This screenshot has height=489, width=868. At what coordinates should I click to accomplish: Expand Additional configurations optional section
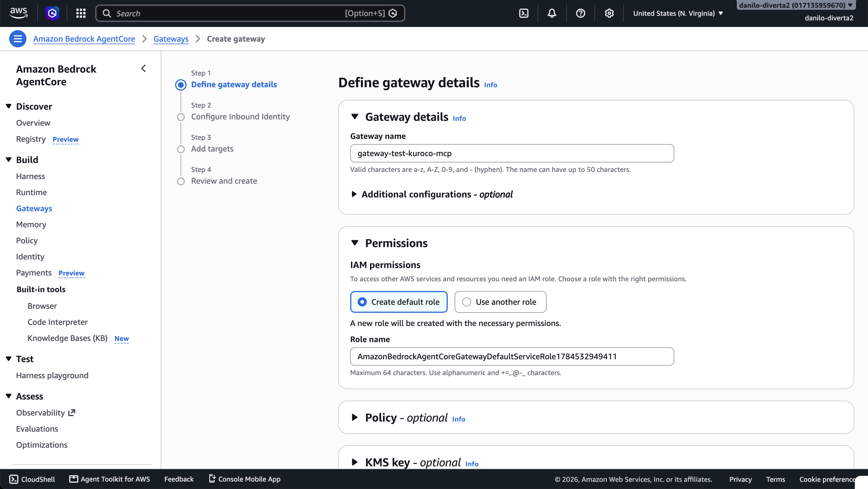[x=432, y=194]
